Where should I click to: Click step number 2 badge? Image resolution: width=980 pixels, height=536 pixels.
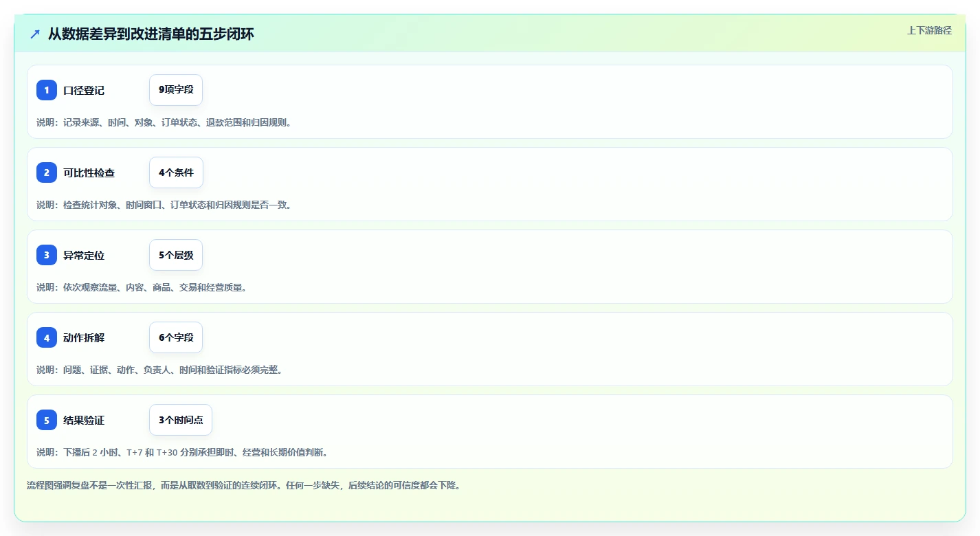click(x=47, y=172)
